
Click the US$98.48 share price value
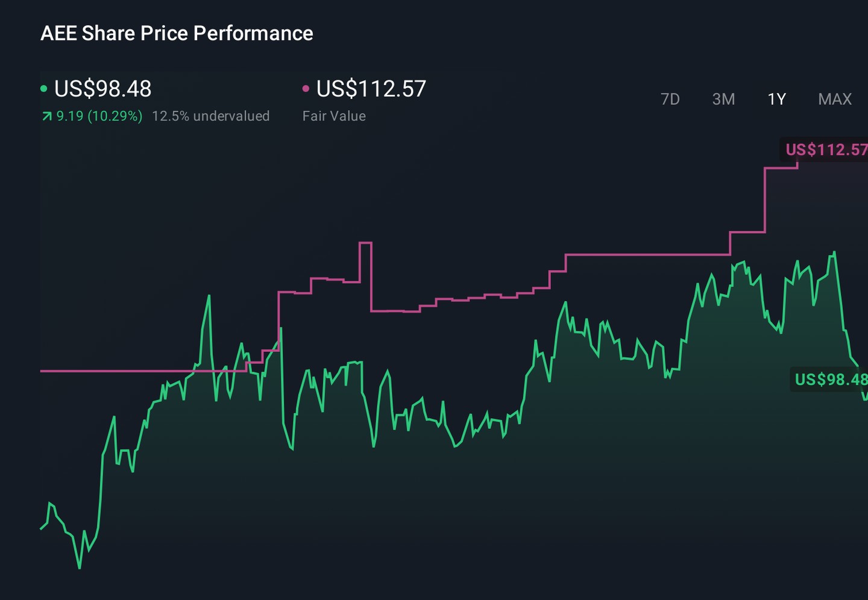103,89
